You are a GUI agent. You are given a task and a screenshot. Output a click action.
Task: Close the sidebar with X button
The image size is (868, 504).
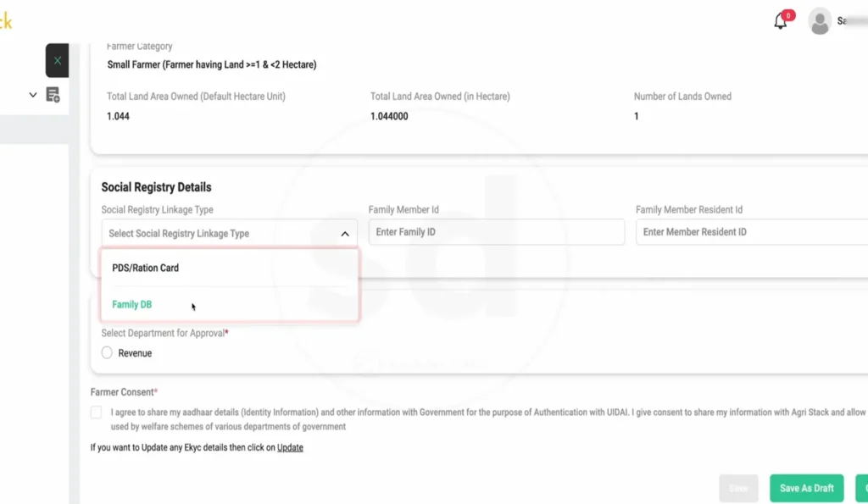57,60
